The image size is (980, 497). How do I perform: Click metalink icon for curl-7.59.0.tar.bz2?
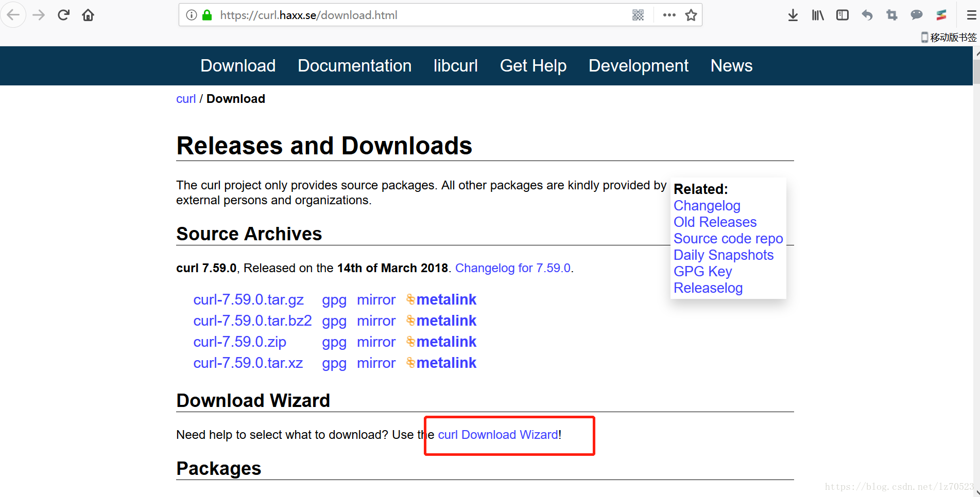point(411,320)
